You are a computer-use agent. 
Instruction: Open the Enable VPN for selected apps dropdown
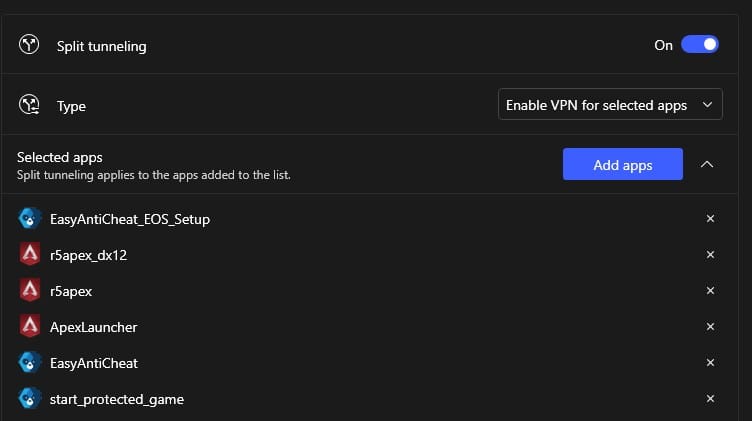click(610, 104)
